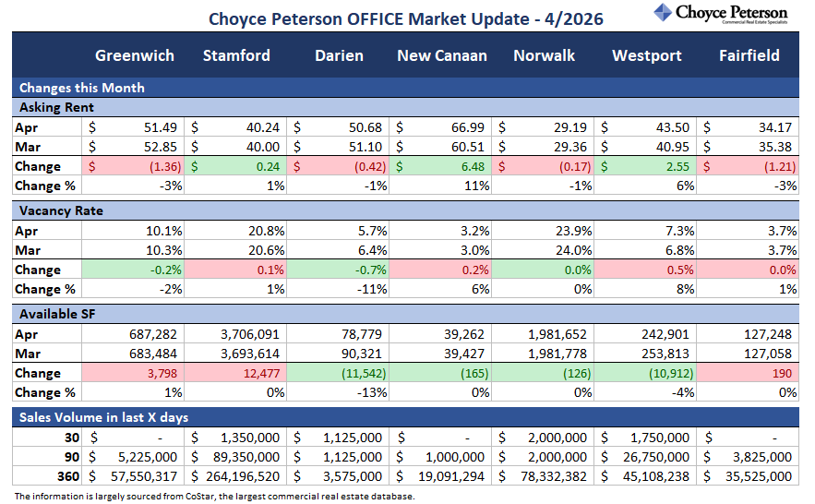Click the CoStar source footnote
This screenshot has width=815, height=504.
click(x=215, y=497)
